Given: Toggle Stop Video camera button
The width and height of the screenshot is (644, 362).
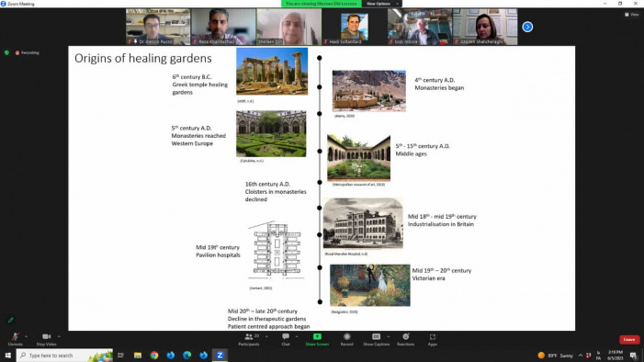Looking at the screenshot, I should click(x=47, y=336).
